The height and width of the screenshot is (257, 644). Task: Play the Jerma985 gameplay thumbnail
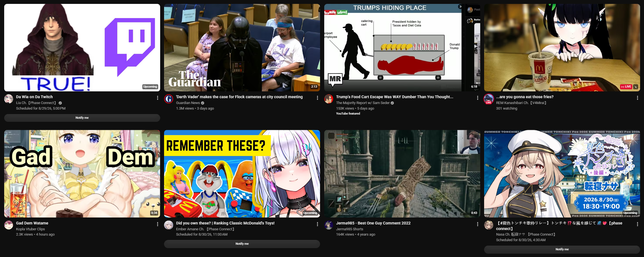(402, 174)
